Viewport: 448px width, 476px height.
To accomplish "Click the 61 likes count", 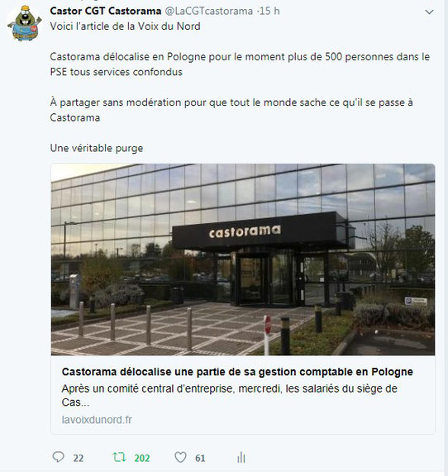I will (x=200, y=458).
